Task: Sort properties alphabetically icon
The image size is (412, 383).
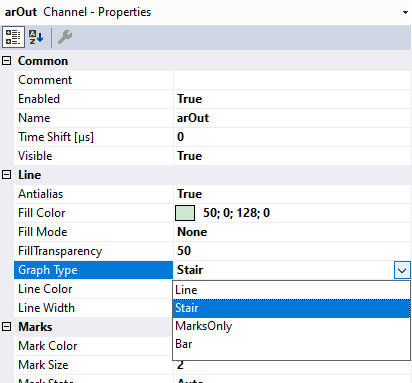Action: tap(36, 37)
